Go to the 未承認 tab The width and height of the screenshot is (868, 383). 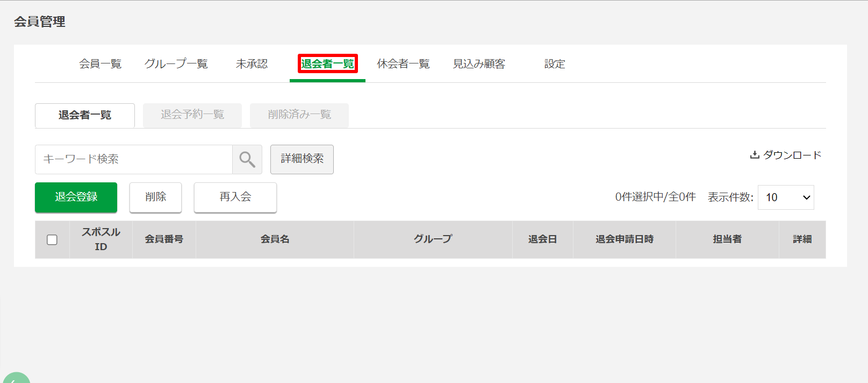coord(252,64)
